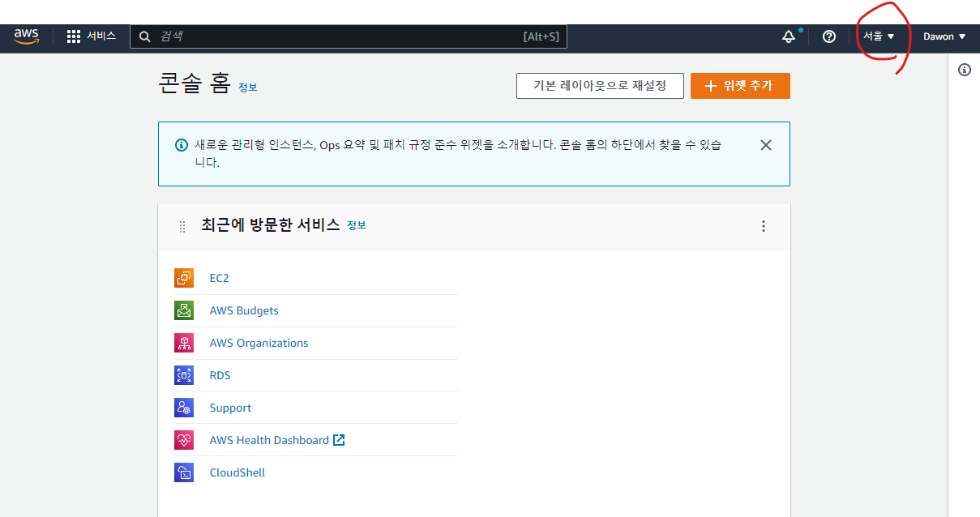Open the EC2 link
The width and height of the screenshot is (980, 517).
point(220,278)
